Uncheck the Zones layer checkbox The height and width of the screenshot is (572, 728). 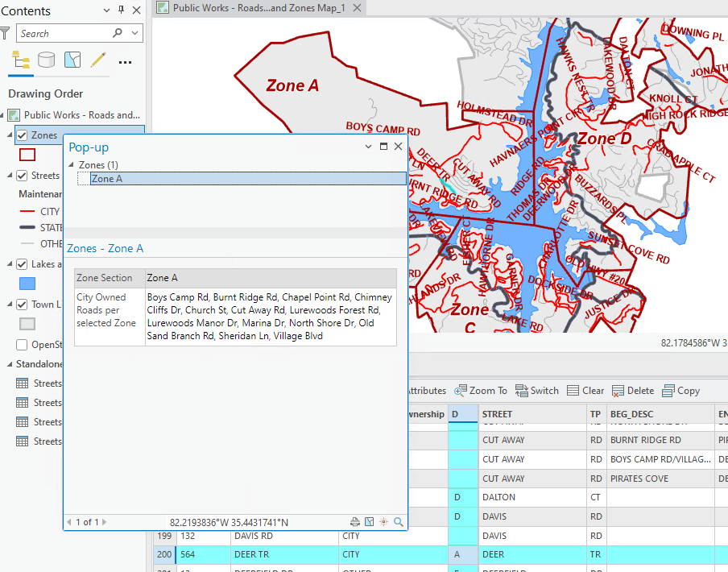23,135
